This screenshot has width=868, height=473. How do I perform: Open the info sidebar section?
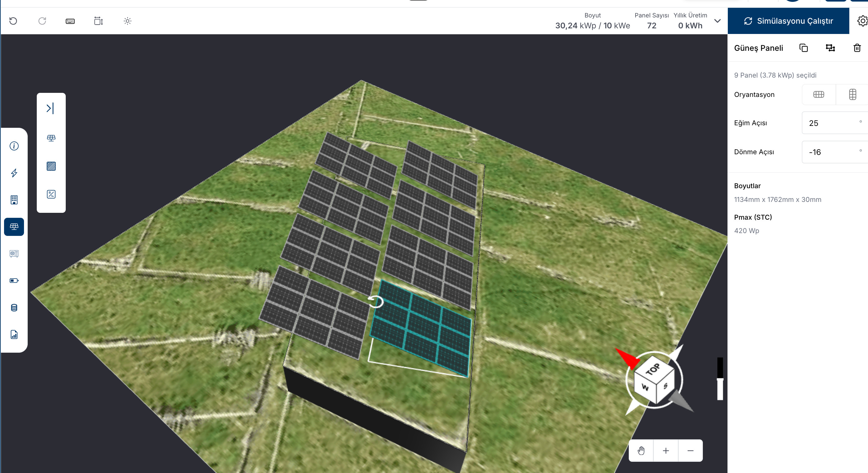pos(14,146)
